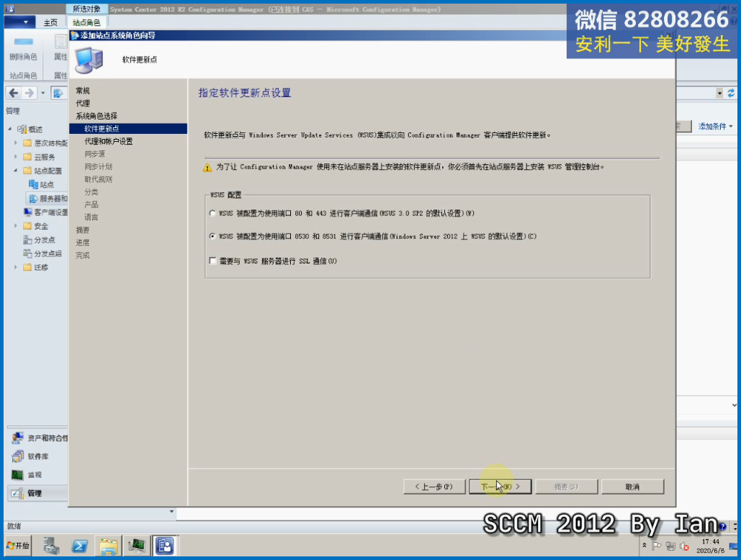Click the 同步源 wizard step
741x560 pixels.
click(x=95, y=154)
